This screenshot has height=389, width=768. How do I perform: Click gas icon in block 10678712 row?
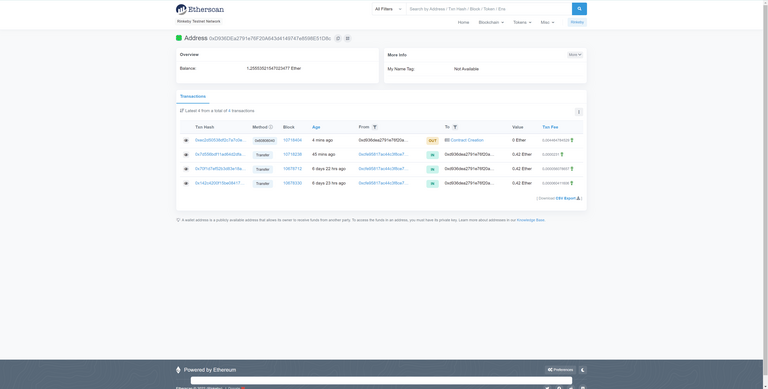tap(572, 169)
